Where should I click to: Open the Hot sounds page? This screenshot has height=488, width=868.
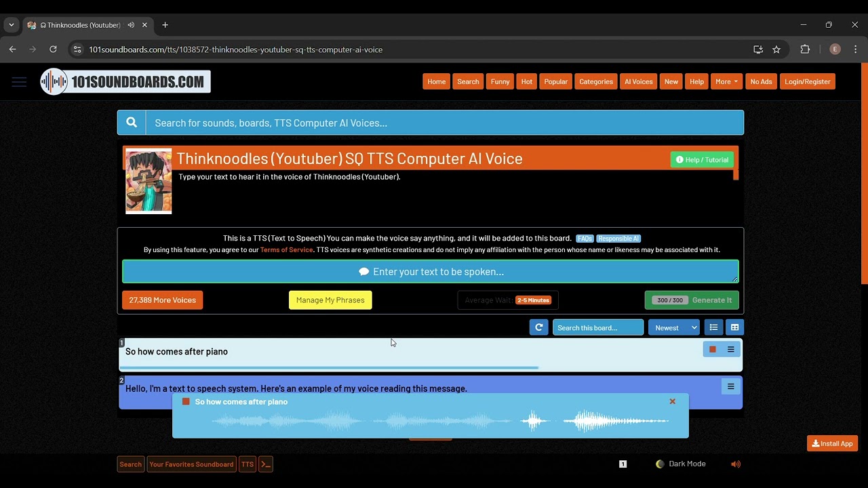point(527,81)
